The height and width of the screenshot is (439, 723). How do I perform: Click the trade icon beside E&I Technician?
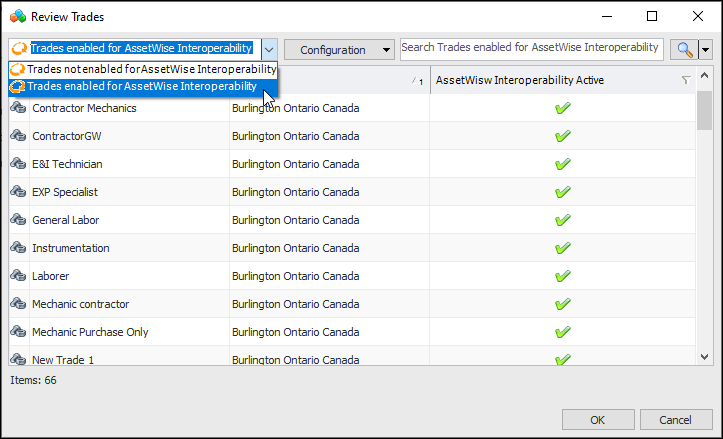point(18,164)
